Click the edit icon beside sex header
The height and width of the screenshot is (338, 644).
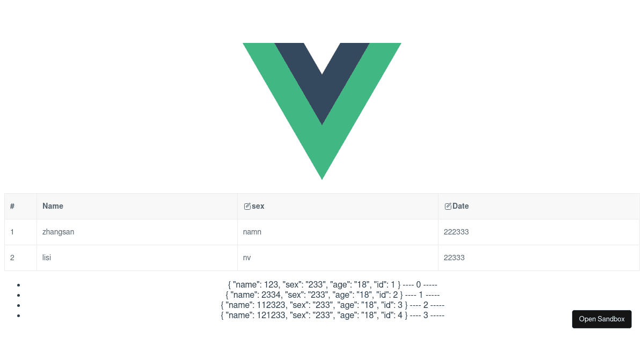(247, 206)
